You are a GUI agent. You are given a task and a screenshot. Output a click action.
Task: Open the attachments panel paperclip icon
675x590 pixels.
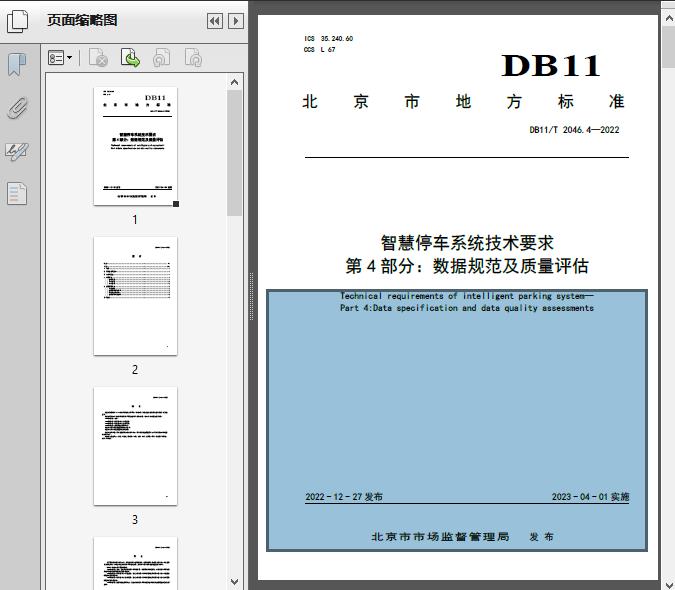pyautogui.click(x=17, y=108)
